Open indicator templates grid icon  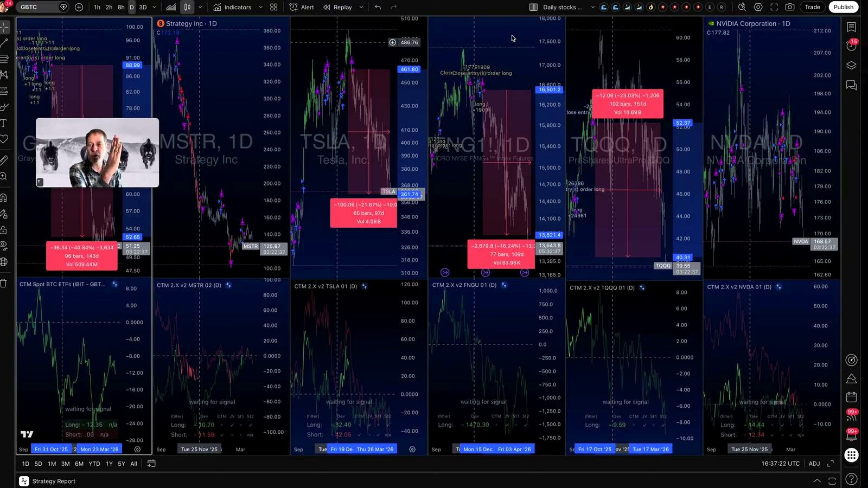coord(274,7)
